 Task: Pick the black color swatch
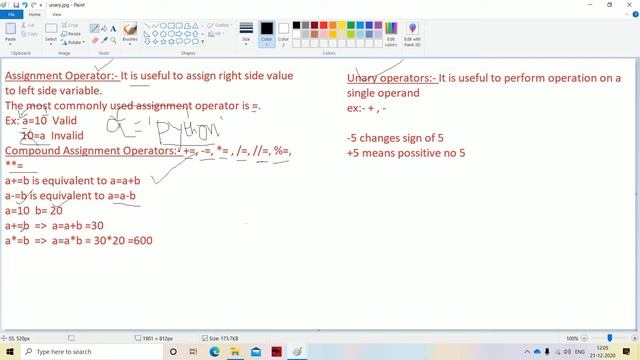pyautogui.click(x=296, y=25)
